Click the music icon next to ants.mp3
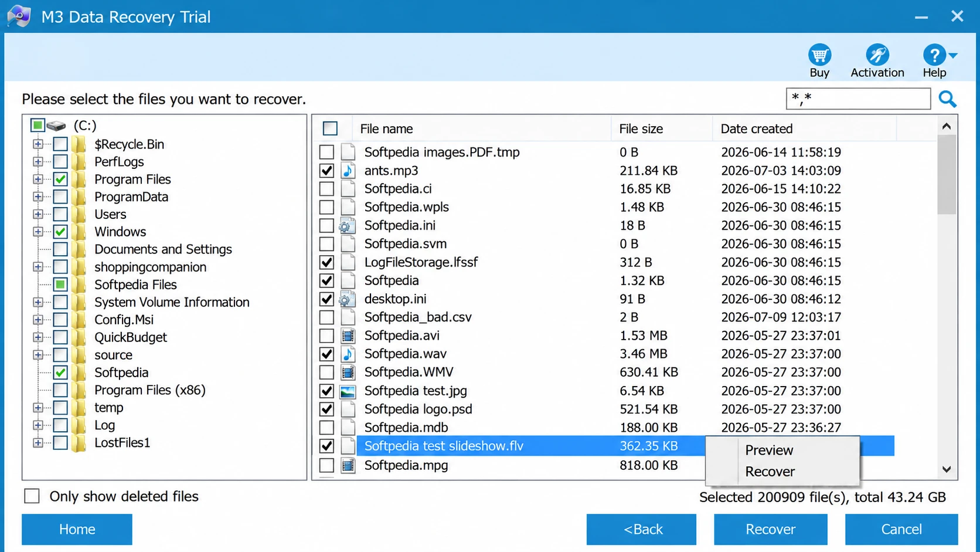Screen dimensions: 980x552 [348, 171]
